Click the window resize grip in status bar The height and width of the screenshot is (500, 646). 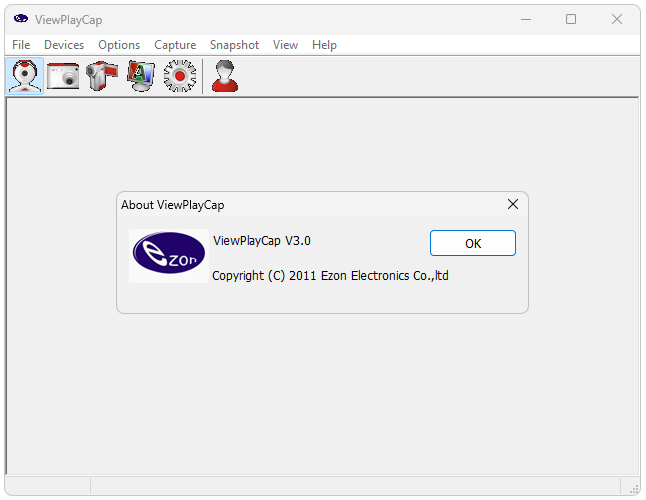(634, 489)
